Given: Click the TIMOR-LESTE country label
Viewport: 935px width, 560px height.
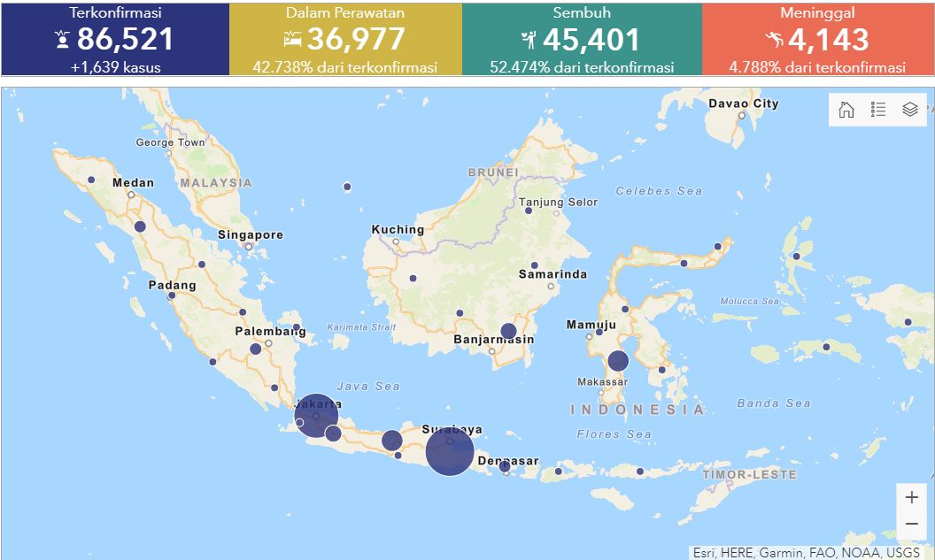Looking at the screenshot, I should 750,475.
